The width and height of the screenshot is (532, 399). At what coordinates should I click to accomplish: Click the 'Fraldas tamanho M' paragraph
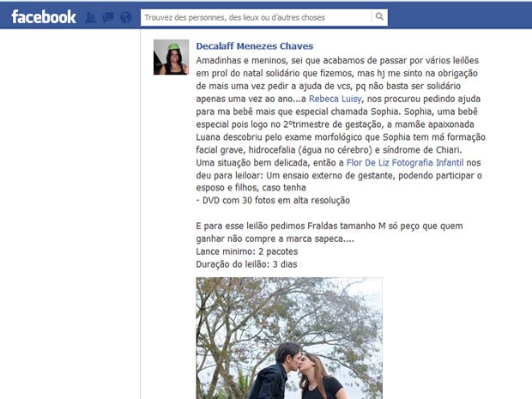tap(329, 232)
